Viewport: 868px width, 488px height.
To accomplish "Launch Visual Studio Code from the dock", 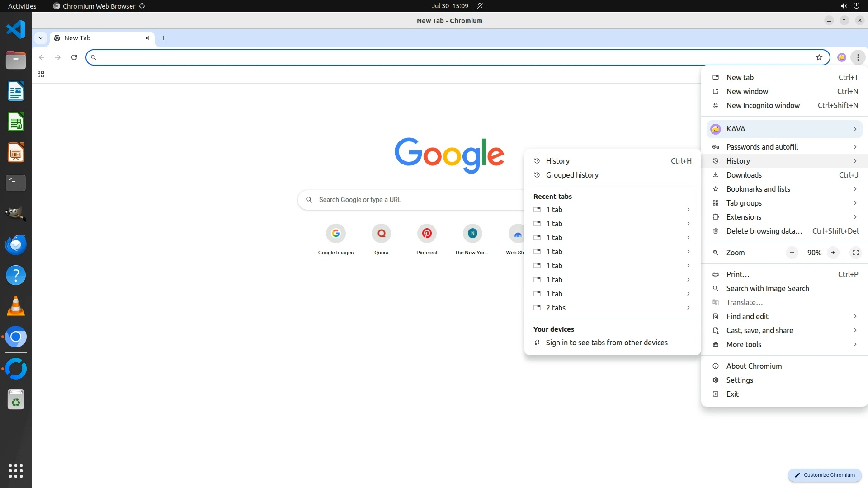I will 16,30.
